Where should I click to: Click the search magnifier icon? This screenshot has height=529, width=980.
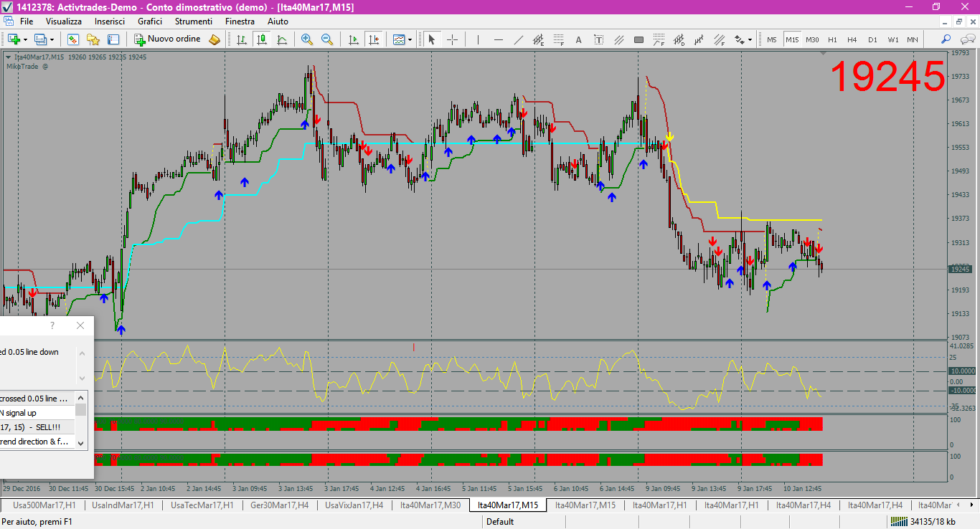coord(946,39)
